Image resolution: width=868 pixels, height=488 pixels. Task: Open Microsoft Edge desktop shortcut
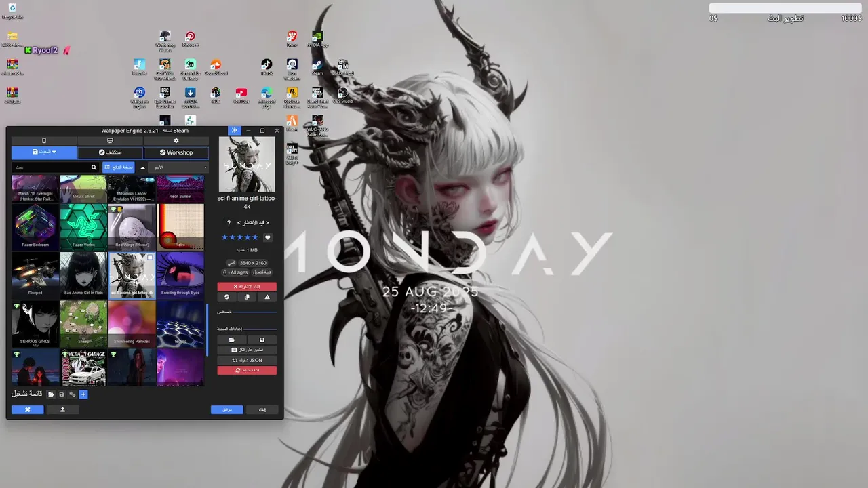pyautogui.click(x=267, y=97)
